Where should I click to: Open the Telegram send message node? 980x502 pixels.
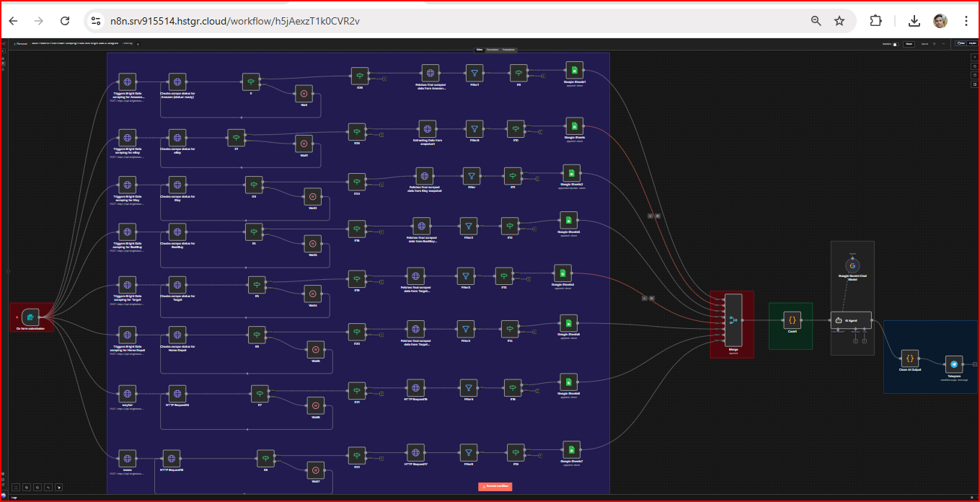[x=954, y=365]
